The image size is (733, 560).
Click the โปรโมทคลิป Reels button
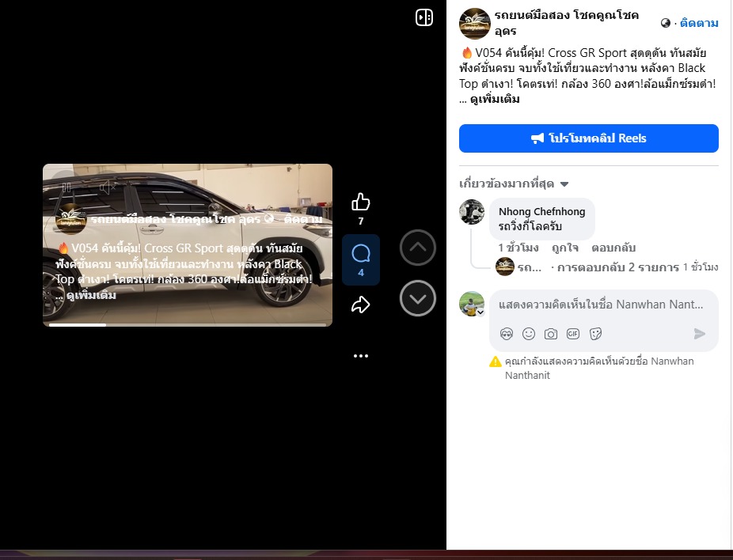tap(589, 138)
